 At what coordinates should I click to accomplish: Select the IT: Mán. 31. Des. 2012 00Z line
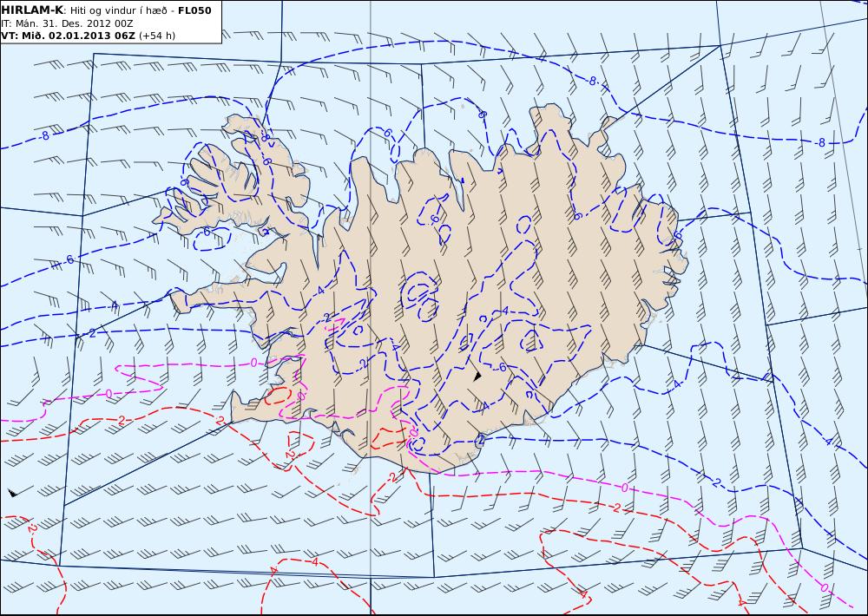coord(67,23)
